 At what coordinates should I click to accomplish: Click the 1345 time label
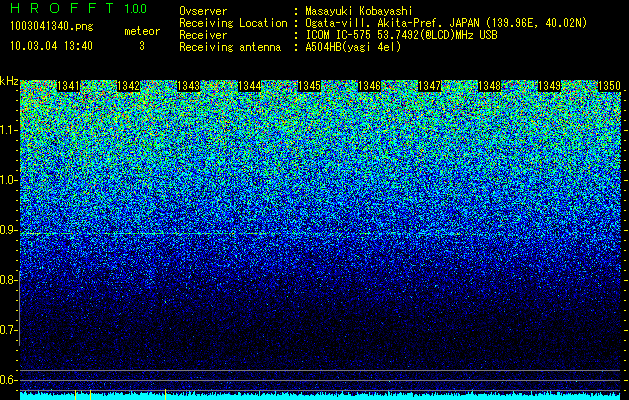(309, 86)
